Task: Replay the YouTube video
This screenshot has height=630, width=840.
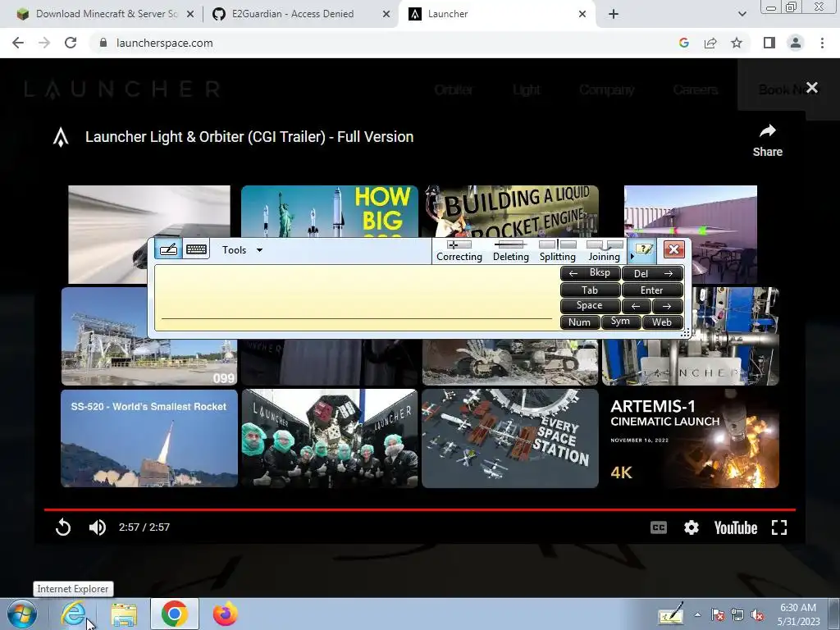Action: click(63, 527)
